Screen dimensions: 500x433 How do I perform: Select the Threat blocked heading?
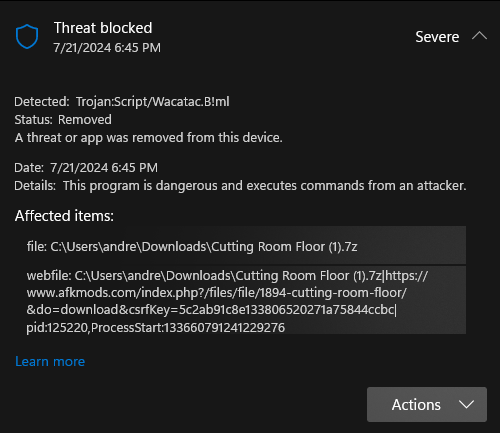coord(103,28)
